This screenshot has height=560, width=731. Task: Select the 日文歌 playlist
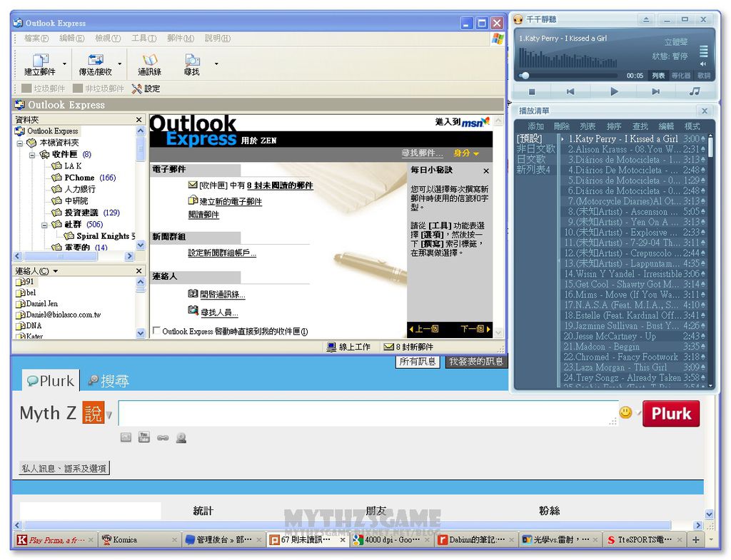530,159
